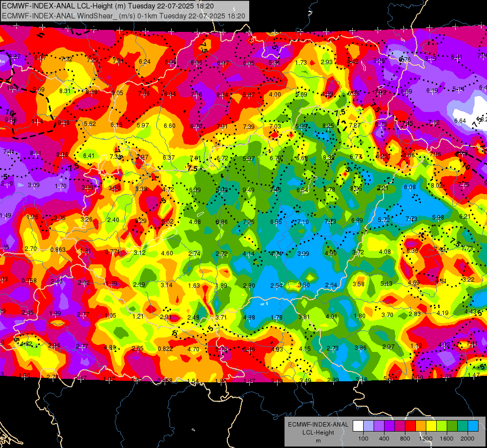The height and width of the screenshot is (448, 487).
Task: Click the legend label "1200"
Action: pyautogui.click(x=426, y=439)
